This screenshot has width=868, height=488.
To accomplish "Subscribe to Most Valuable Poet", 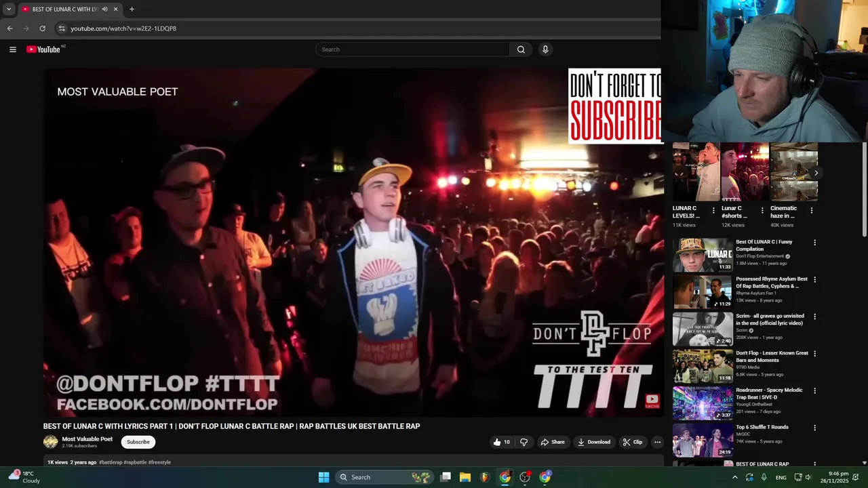I will [x=138, y=442].
